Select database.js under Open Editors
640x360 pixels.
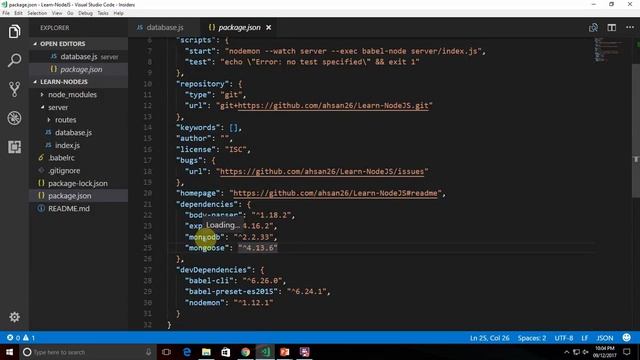click(78, 56)
